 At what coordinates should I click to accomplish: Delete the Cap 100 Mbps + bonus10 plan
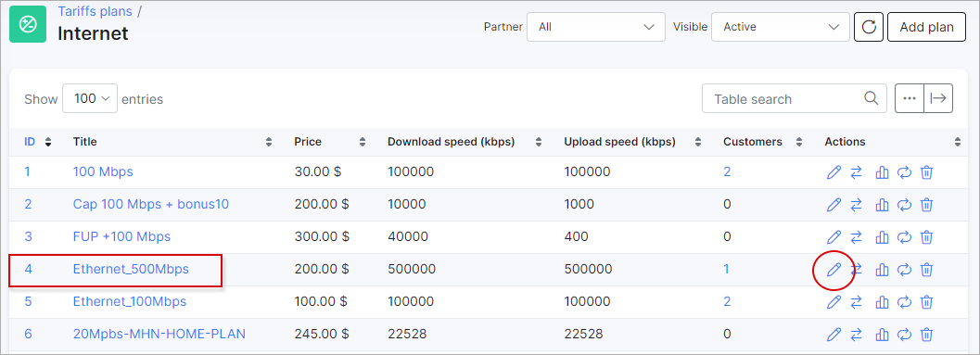pyautogui.click(x=927, y=204)
